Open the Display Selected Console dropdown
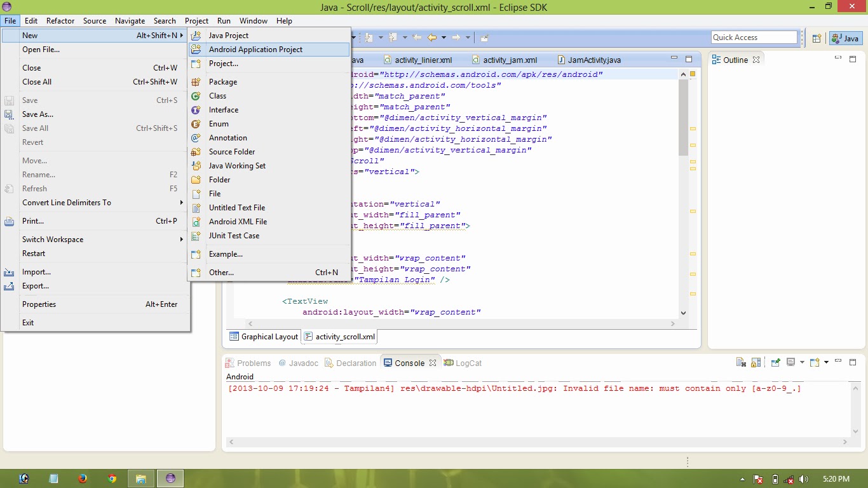868x488 pixels. coord(802,362)
